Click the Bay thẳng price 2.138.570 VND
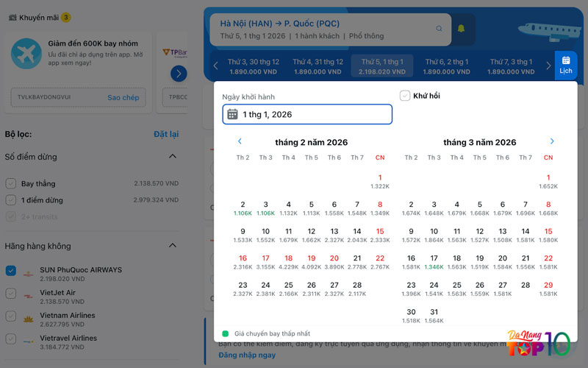 click(x=156, y=183)
